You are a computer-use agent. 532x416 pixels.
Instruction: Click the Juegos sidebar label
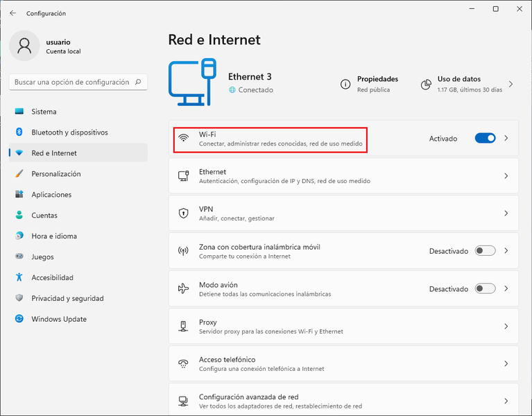point(42,257)
